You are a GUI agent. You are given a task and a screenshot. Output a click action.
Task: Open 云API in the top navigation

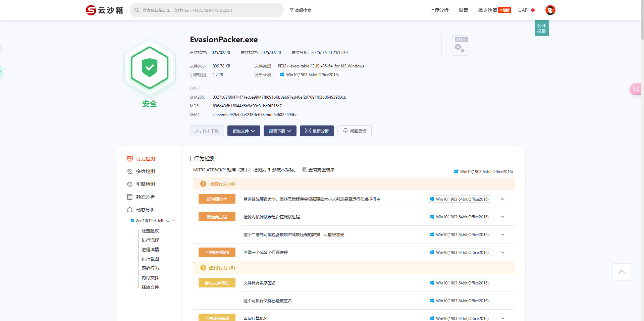pos(523,10)
